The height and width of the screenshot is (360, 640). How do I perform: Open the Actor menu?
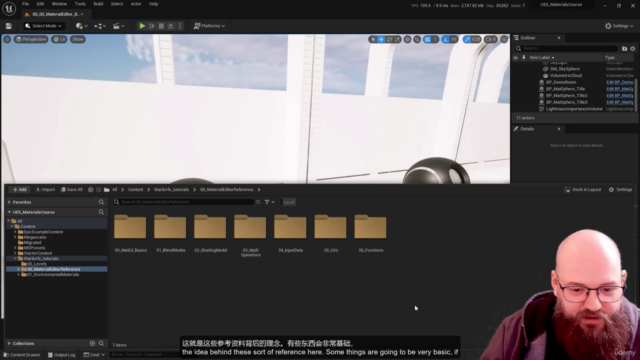coord(136,4)
